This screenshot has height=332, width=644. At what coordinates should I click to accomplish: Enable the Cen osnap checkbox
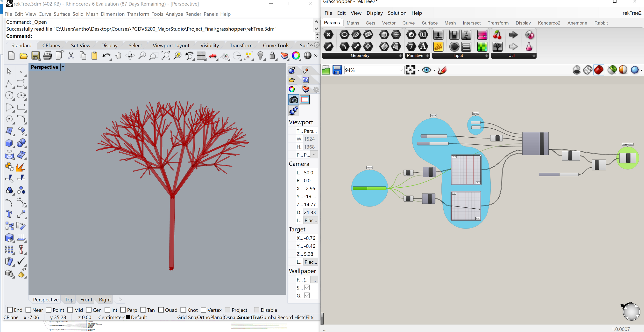tap(89, 310)
